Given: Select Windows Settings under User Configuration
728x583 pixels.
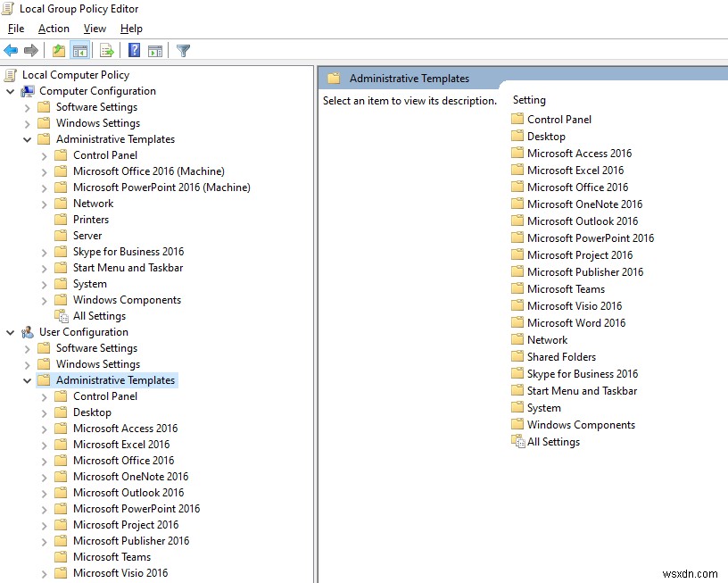Looking at the screenshot, I should 98,364.
